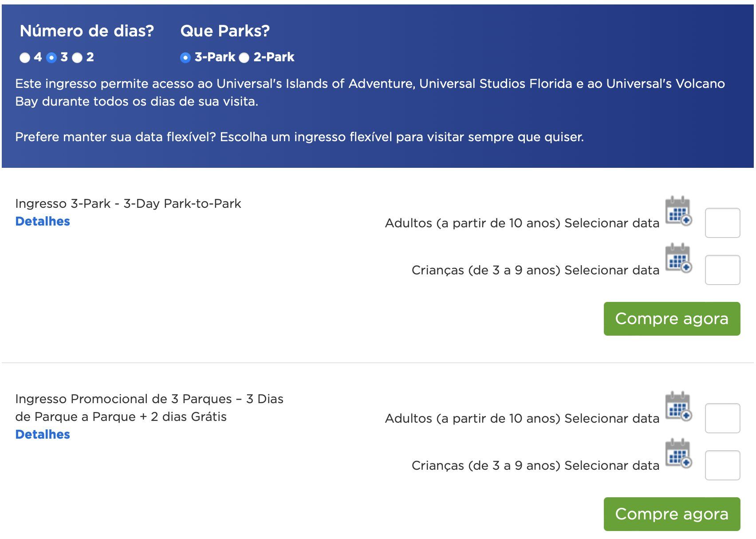The height and width of the screenshot is (539, 756).
Task: Select the 2 days radio option
Action: coord(77,57)
